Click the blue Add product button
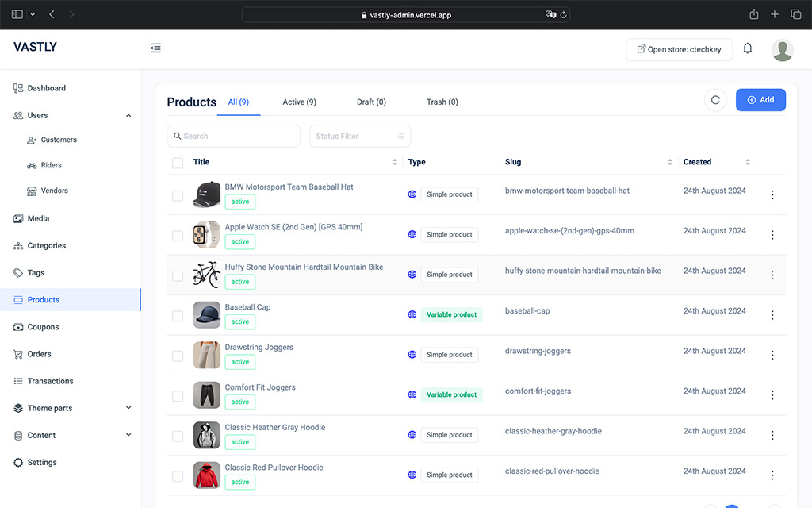The width and height of the screenshot is (812, 508). 760,100
